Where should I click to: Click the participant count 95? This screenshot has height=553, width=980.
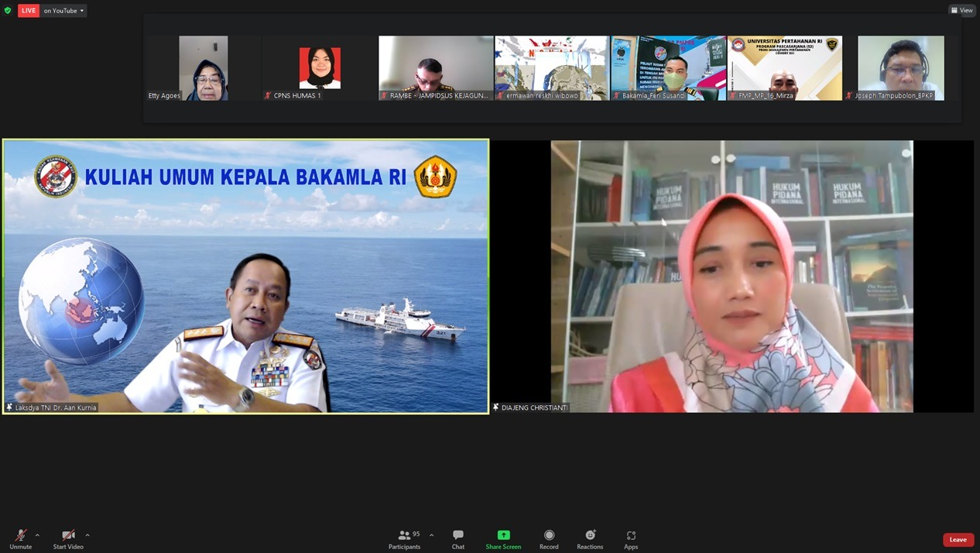pyautogui.click(x=416, y=534)
